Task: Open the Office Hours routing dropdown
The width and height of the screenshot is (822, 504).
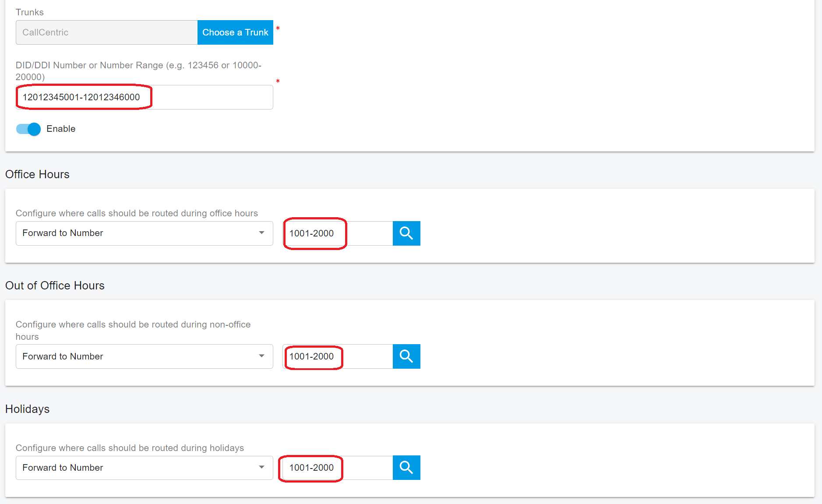Action: 144,233
